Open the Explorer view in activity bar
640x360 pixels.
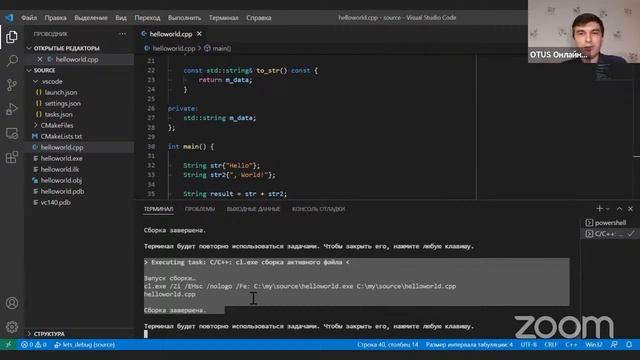(12, 37)
